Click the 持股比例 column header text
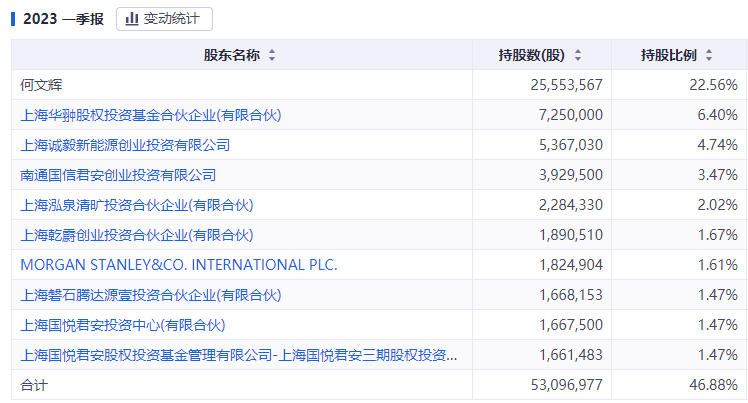748x403 pixels. pos(669,55)
